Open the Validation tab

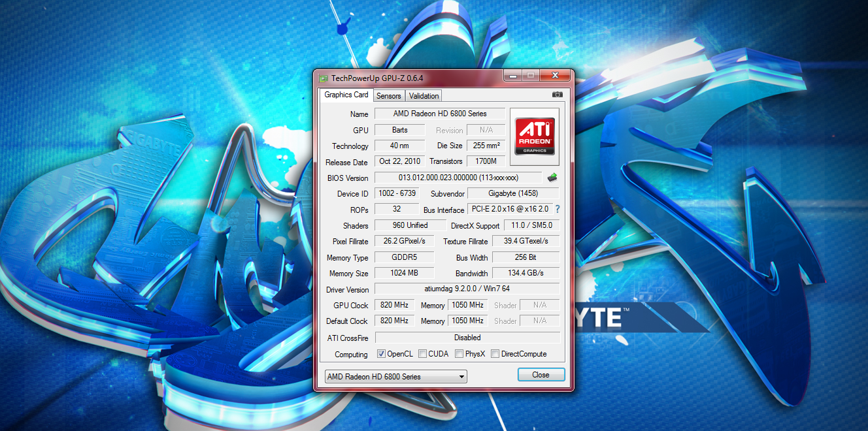(424, 96)
